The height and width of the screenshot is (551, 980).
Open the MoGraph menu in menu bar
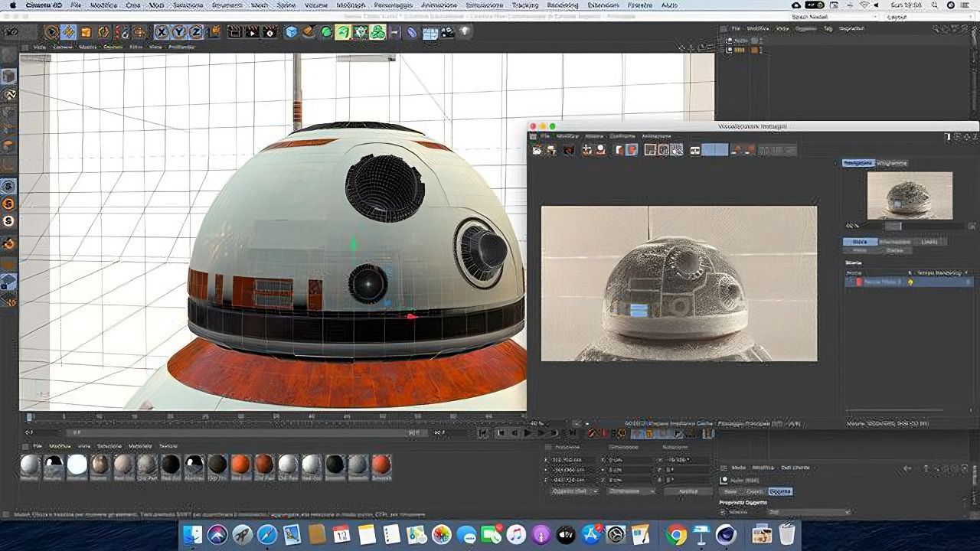[x=351, y=5]
